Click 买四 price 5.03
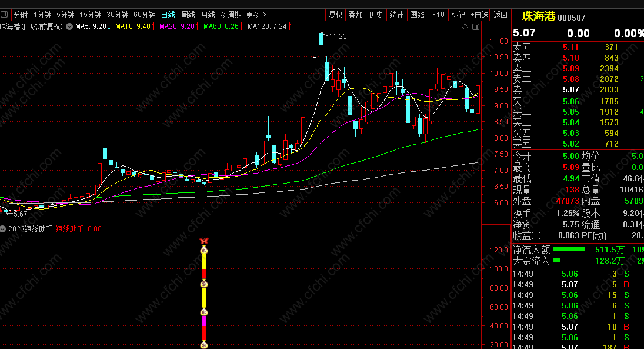This screenshot has height=349, width=644. click(571, 133)
